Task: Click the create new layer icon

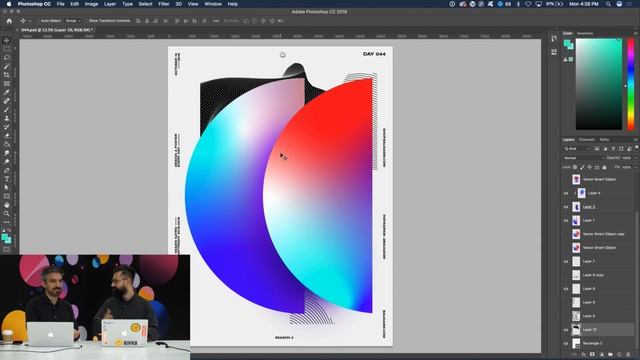Action: pyautogui.click(x=619, y=355)
